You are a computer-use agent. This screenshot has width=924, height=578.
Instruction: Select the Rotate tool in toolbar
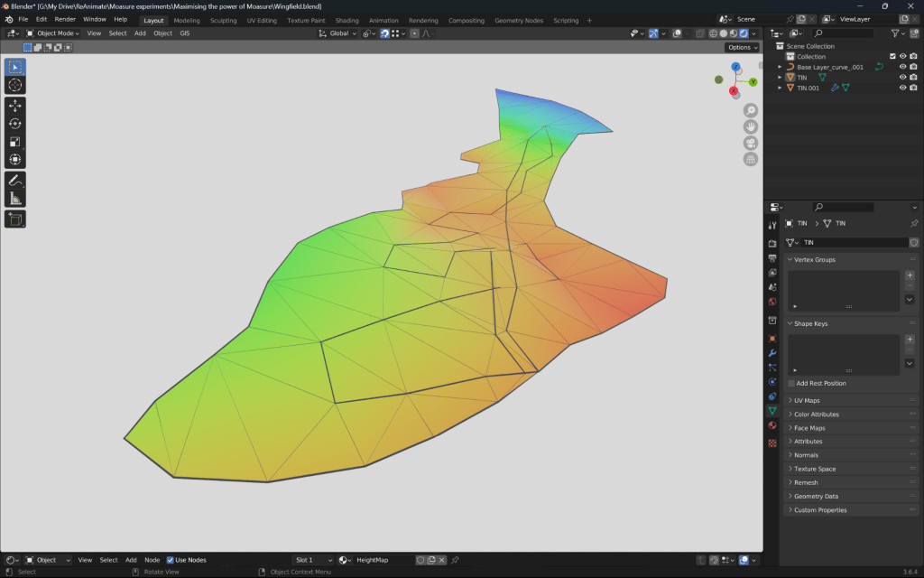(15, 124)
